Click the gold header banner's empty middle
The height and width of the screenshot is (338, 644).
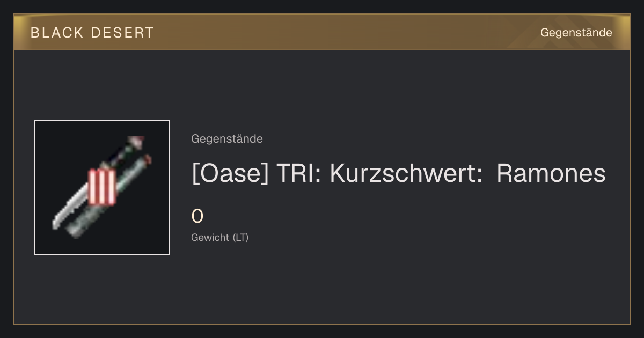[343, 33]
